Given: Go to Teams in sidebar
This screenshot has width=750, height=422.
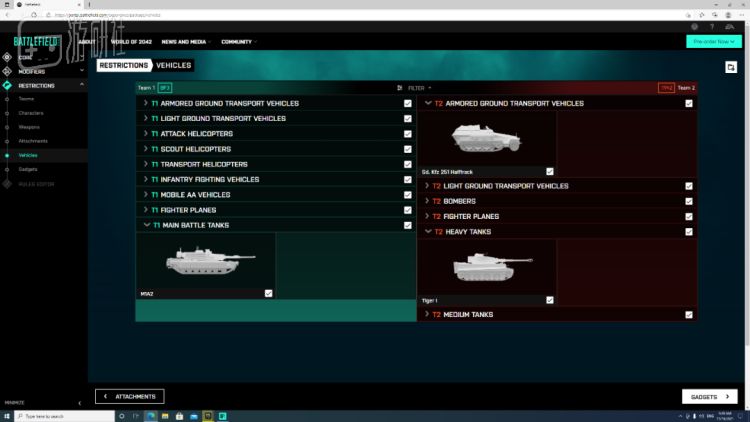Looking at the screenshot, I should click(x=26, y=99).
